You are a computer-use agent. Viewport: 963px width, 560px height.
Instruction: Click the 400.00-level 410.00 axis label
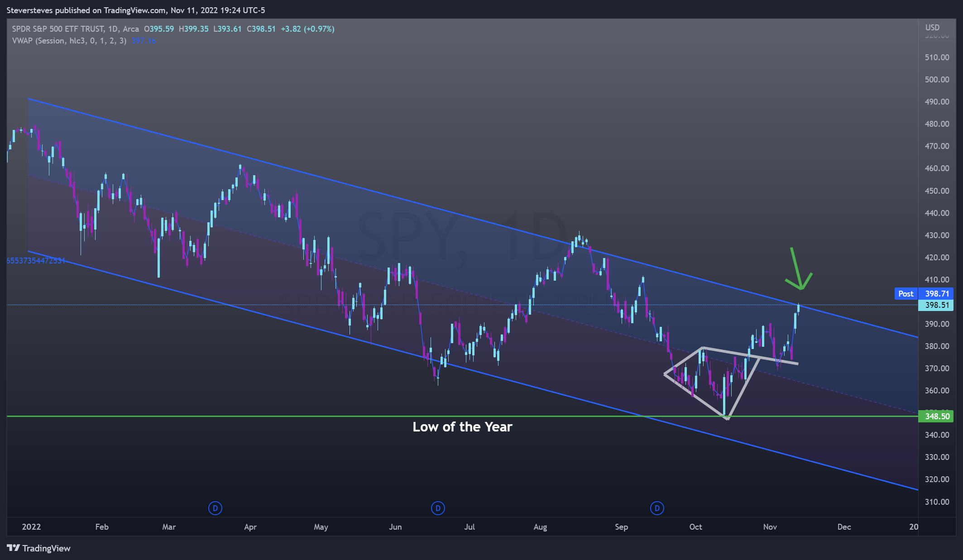click(937, 280)
